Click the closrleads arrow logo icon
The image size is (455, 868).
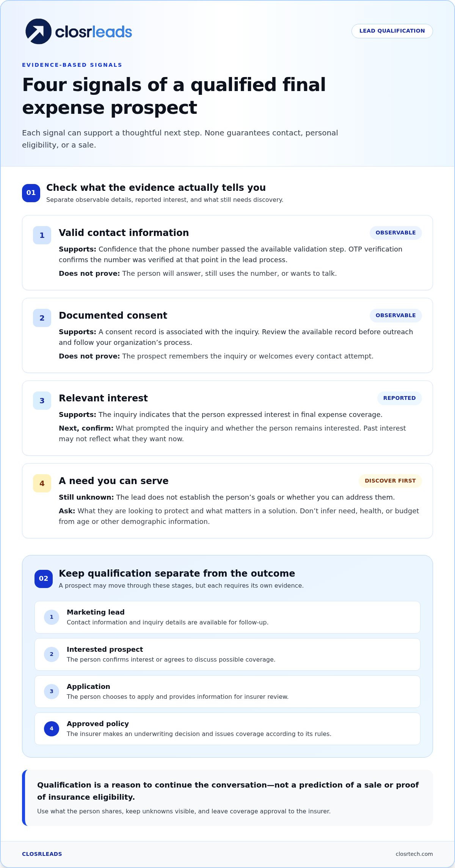click(x=38, y=31)
